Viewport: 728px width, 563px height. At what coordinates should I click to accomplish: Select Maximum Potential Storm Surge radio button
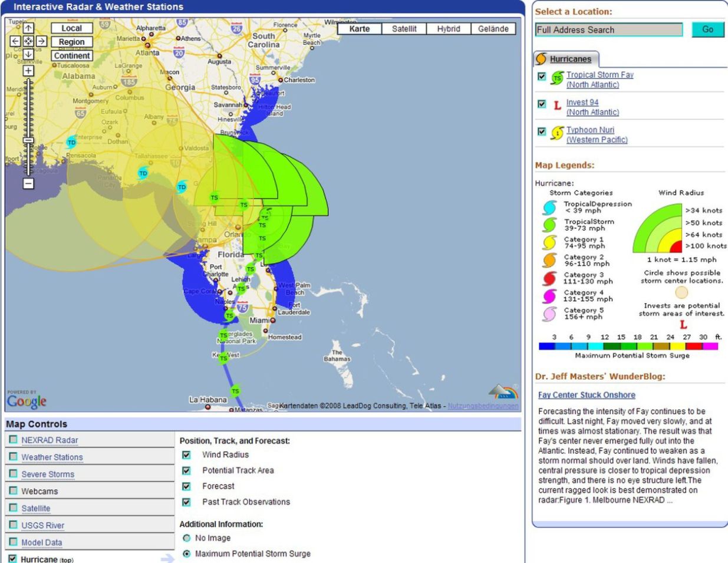tap(187, 554)
